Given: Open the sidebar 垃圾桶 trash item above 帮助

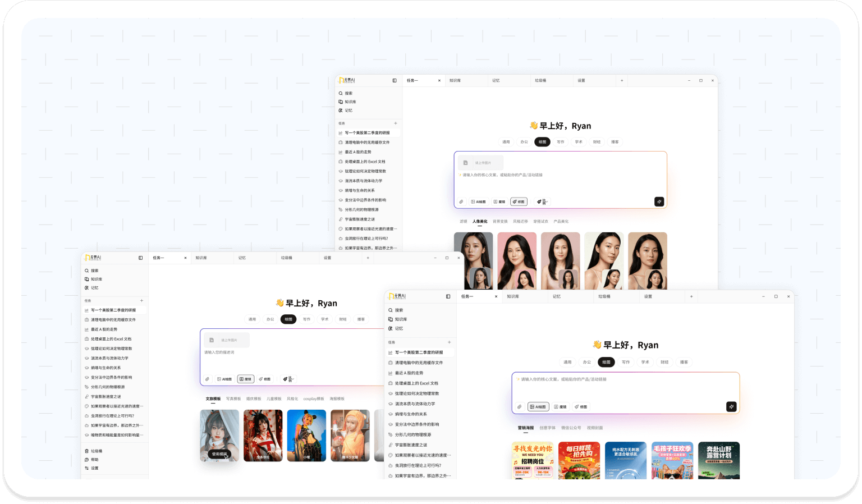Looking at the screenshot, I should point(96,451).
